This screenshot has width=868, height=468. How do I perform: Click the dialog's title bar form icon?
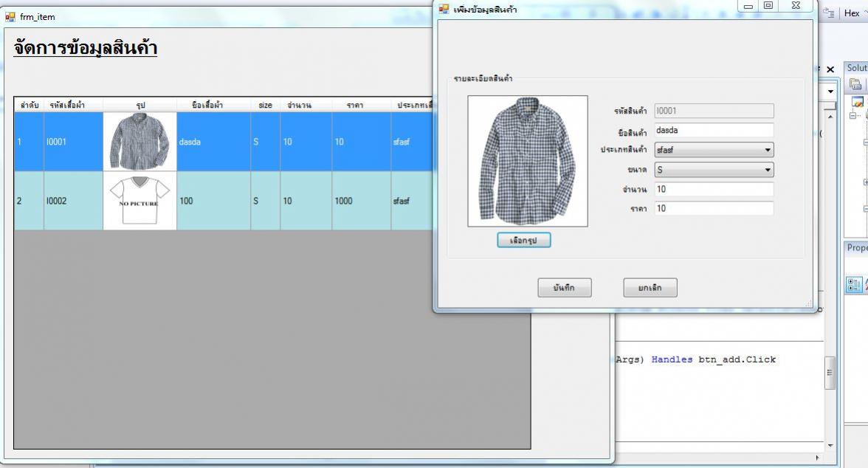(444, 10)
